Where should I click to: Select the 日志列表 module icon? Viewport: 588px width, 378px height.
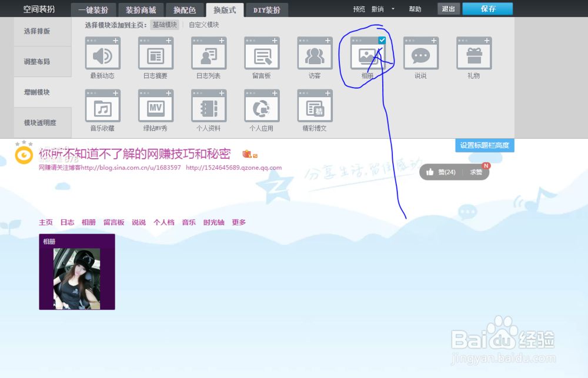209,54
